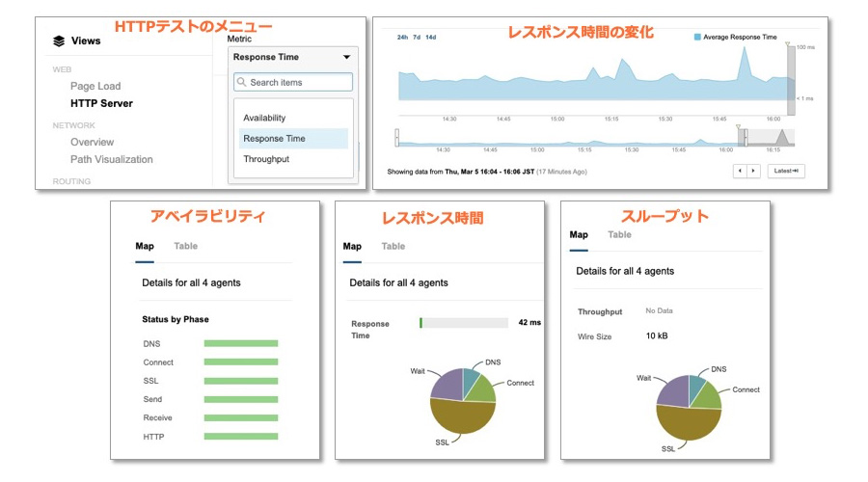
Task: Select Availability from the metric list
Action: tap(264, 118)
